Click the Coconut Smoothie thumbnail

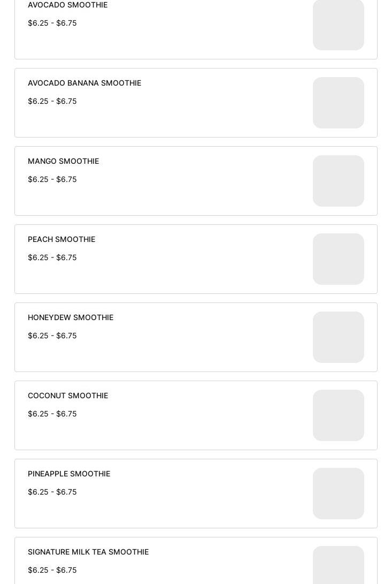pyautogui.click(x=338, y=415)
